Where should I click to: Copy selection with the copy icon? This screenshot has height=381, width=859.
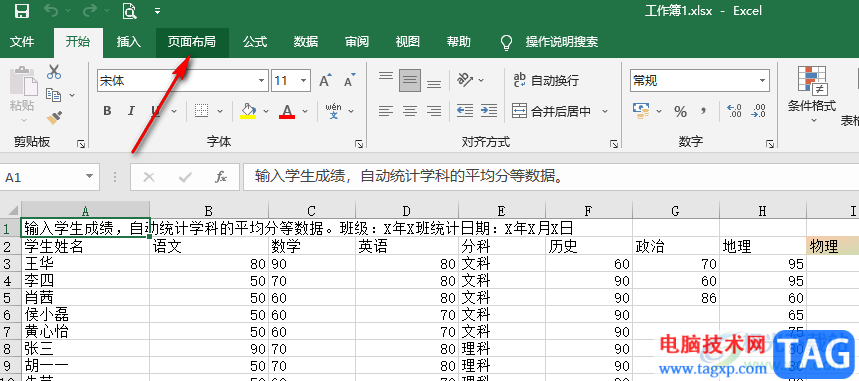pyautogui.click(x=54, y=95)
